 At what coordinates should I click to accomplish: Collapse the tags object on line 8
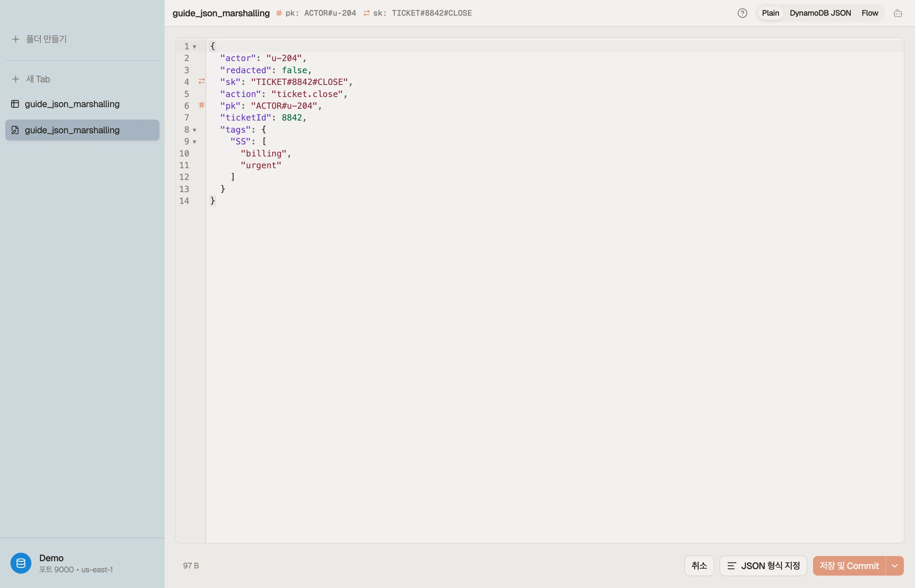click(x=194, y=130)
